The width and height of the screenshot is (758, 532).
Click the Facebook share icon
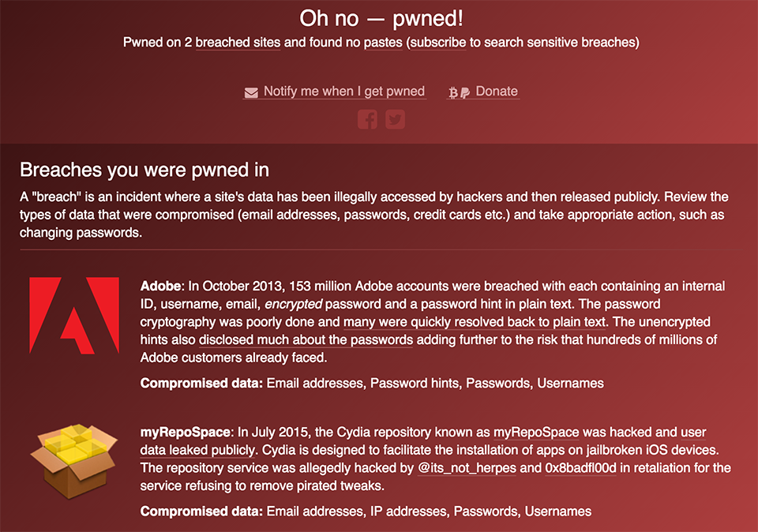click(367, 119)
